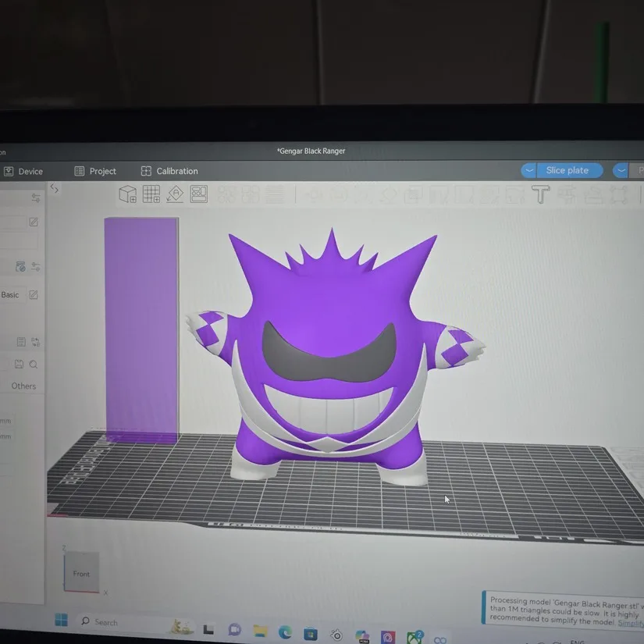Click the filament sync settings icon

[21, 266]
